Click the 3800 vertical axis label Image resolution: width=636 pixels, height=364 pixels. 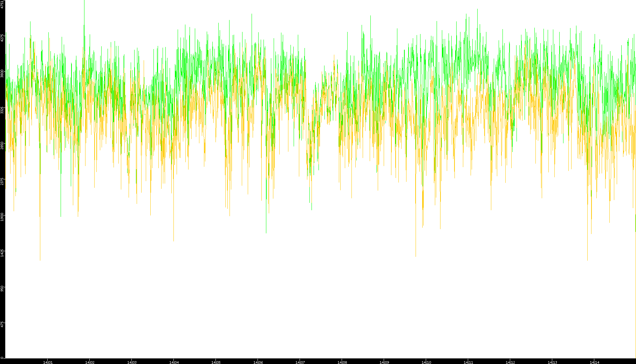2,74
